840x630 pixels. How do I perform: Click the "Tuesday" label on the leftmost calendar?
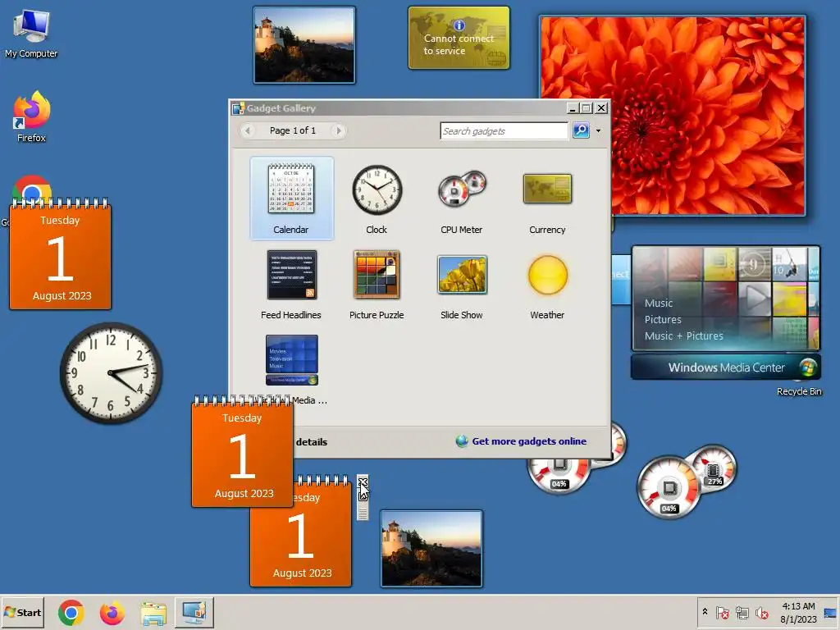click(x=60, y=220)
